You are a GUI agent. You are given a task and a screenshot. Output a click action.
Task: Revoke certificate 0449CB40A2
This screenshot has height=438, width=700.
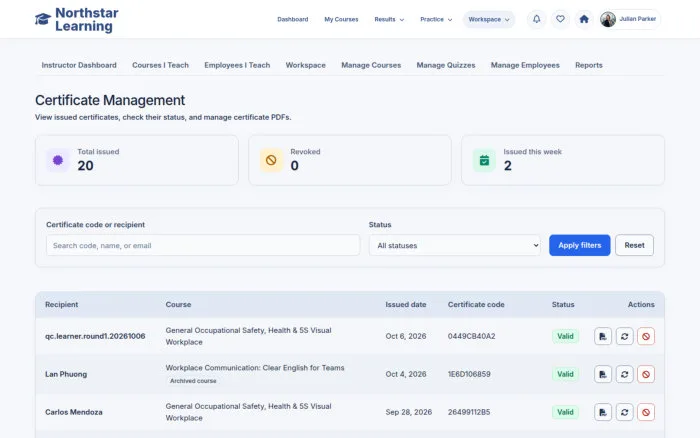(x=646, y=336)
